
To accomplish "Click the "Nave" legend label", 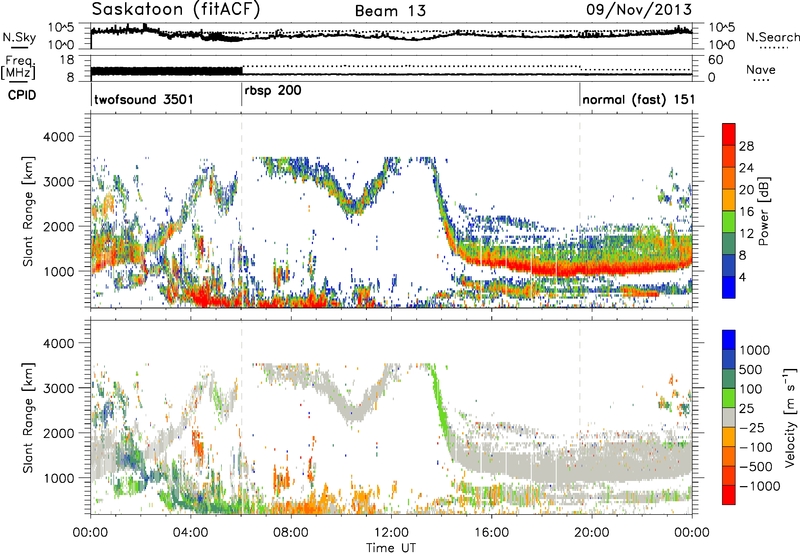I will [761, 70].
